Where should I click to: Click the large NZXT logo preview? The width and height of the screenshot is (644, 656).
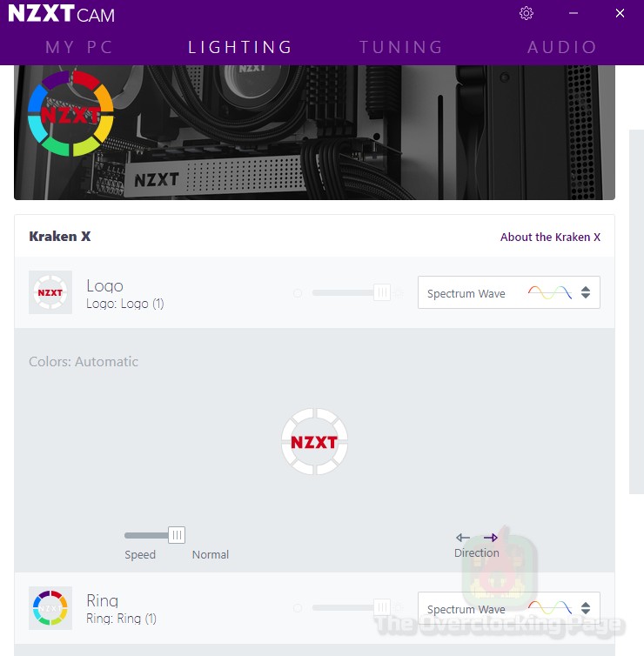[314, 442]
